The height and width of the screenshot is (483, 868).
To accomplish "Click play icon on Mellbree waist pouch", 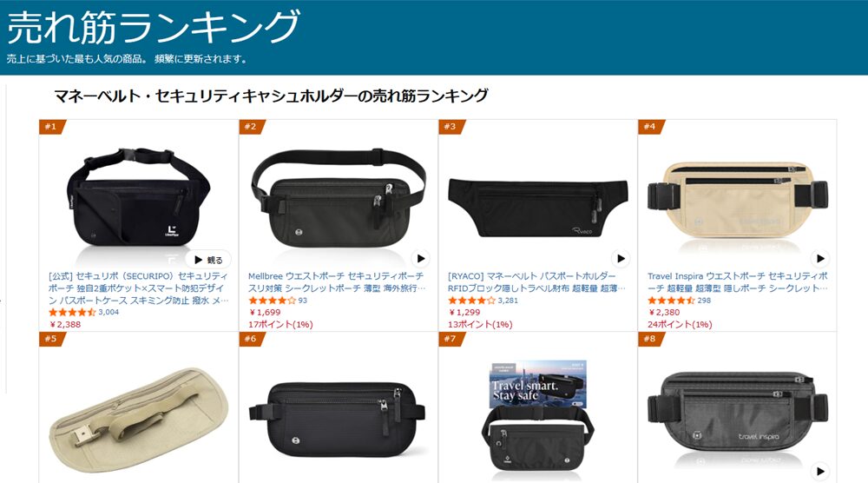I will coord(421,258).
